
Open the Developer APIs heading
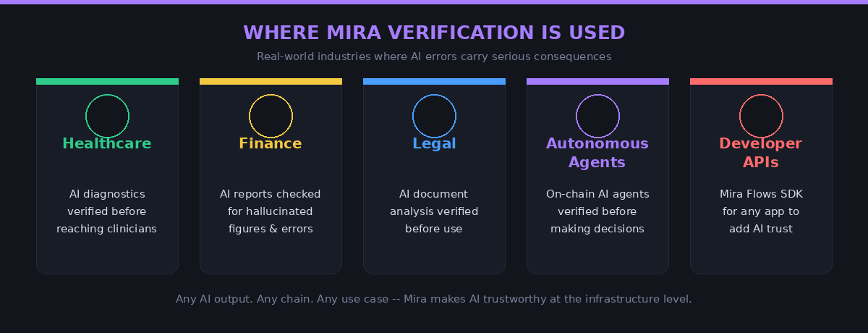point(761,153)
